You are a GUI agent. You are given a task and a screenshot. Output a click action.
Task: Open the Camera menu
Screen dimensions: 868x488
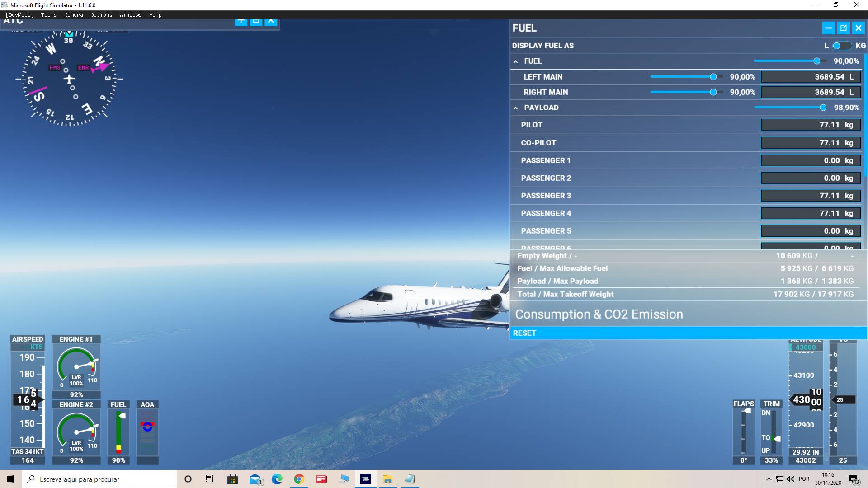click(x=74, y=15)
